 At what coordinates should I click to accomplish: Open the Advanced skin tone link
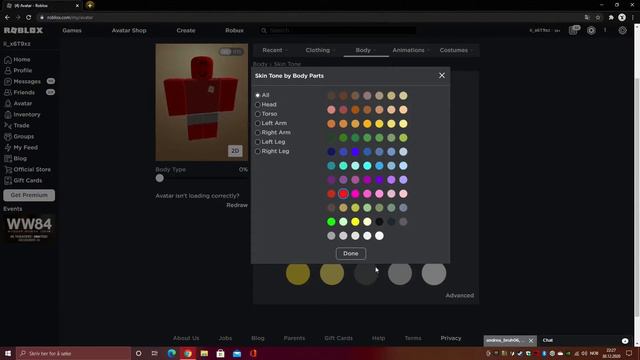click(x=460, y=296)
